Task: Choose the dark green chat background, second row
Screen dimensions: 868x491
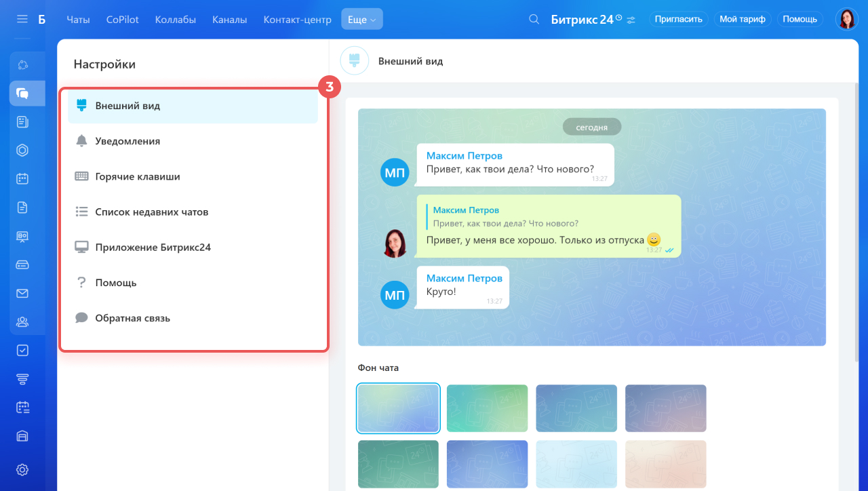Action: coord(398,464)
